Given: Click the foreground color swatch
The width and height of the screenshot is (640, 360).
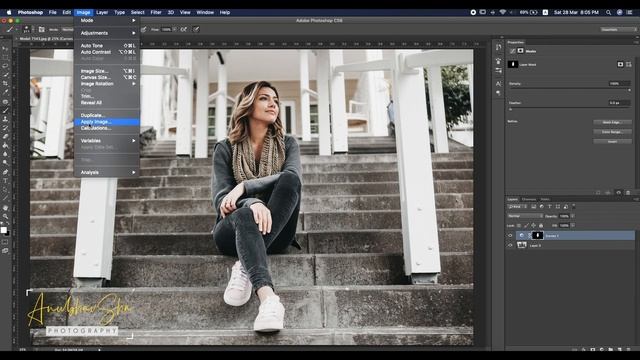Looking at the screenshot, I should [4, 230].
